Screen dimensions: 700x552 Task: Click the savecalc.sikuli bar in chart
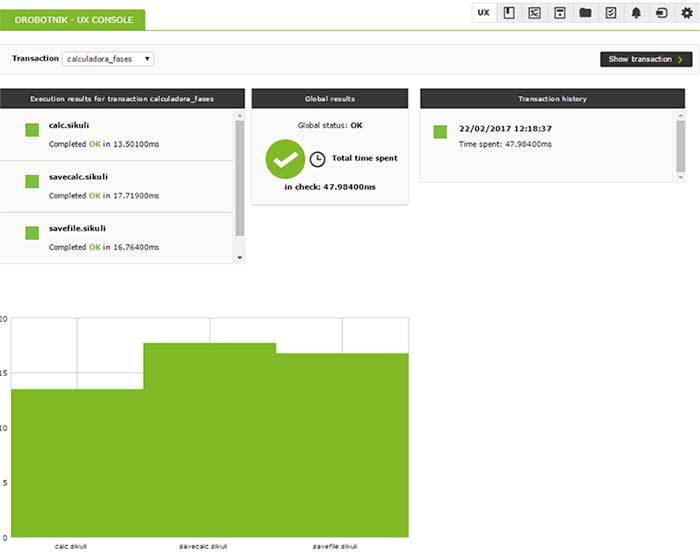(x=209, y=440)
